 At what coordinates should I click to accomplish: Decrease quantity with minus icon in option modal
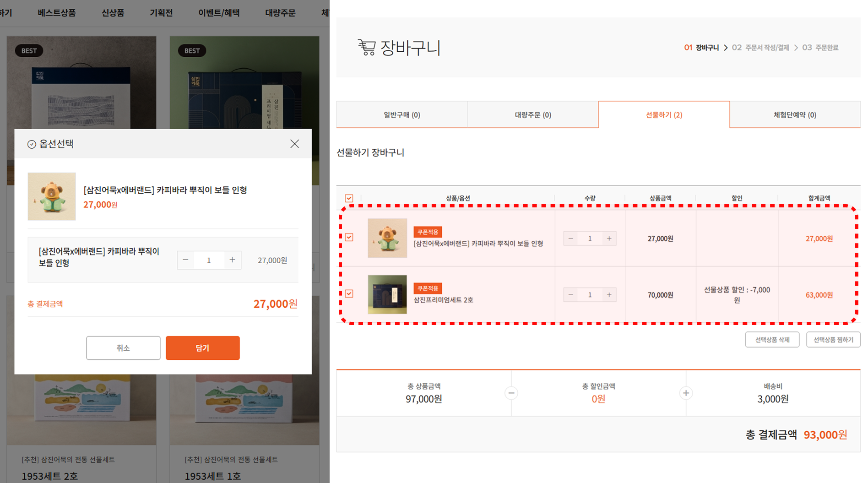(x=185, y=260)
